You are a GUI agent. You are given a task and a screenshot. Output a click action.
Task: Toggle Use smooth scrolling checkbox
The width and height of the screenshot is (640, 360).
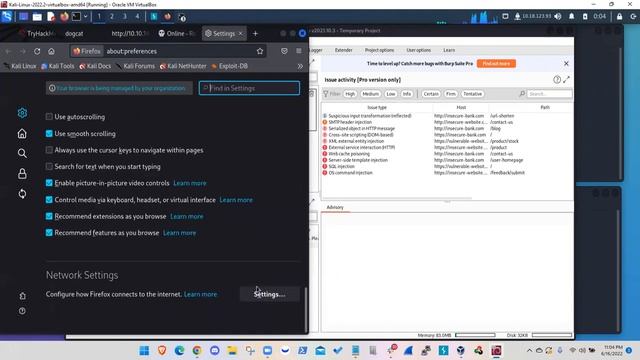[49, 133]
